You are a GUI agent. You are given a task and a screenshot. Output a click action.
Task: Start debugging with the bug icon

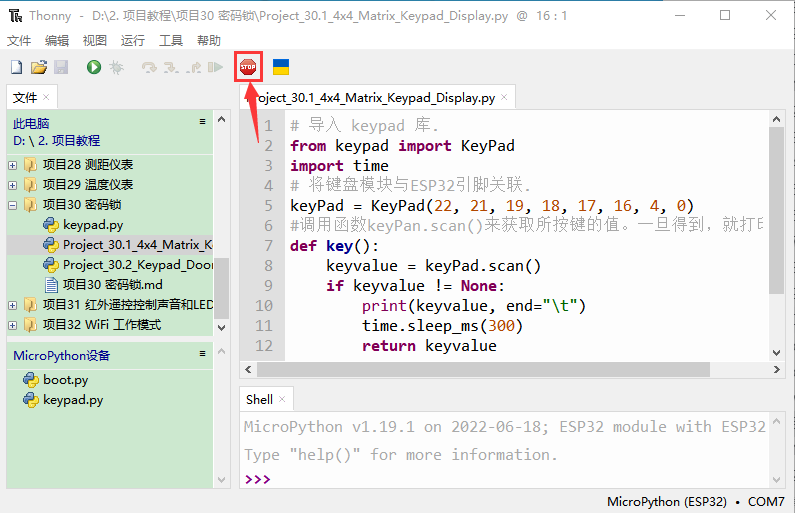pos(116,67)
